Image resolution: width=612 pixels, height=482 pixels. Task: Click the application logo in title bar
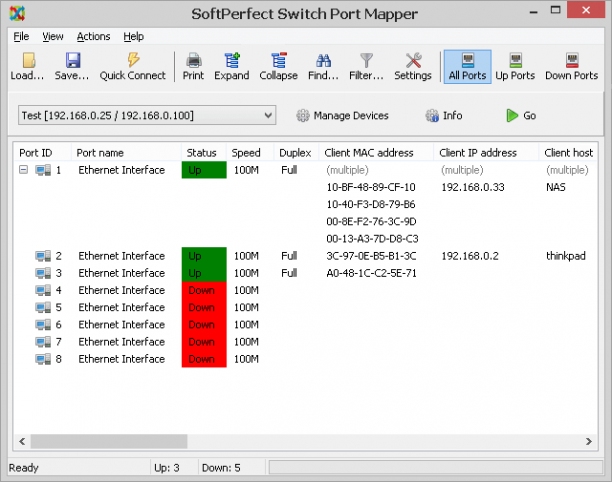click(x=17, y=13)
